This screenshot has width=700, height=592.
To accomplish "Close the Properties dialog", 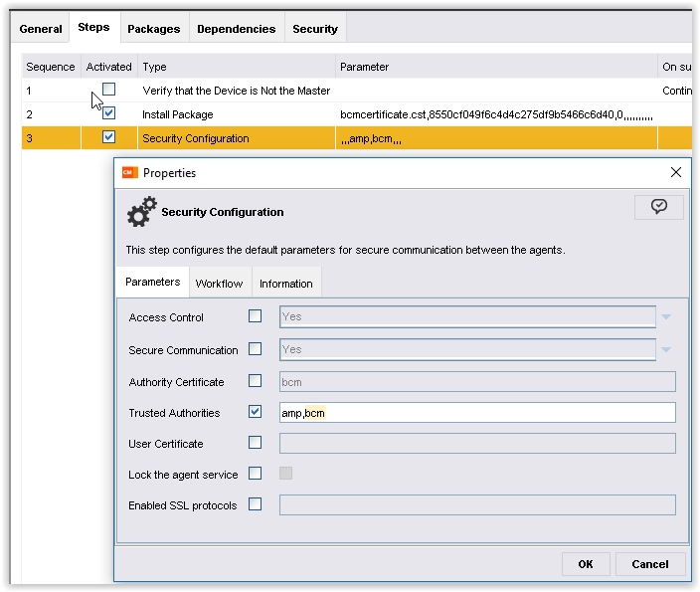I will coord(676,172).
